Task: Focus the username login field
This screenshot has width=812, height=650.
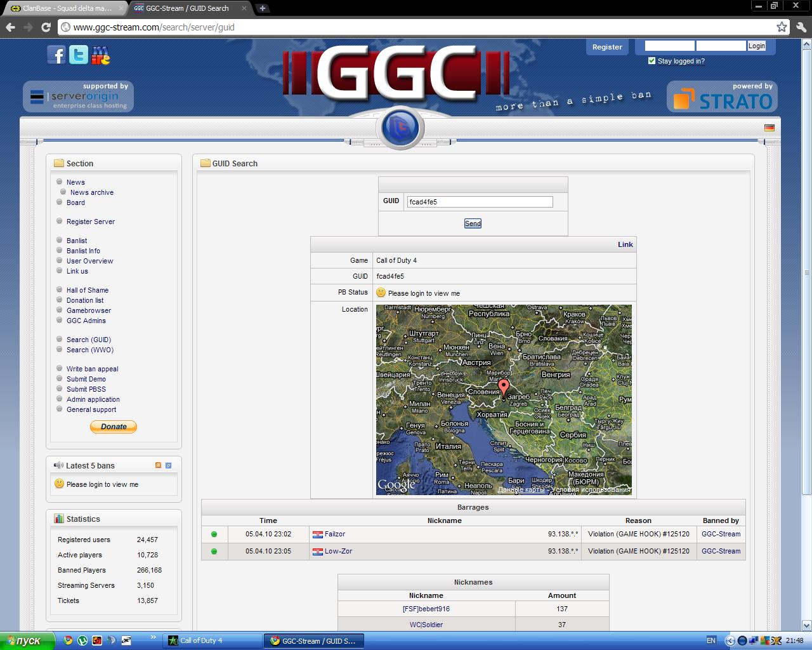Action: pyautogui.click(x=669, y=46)
